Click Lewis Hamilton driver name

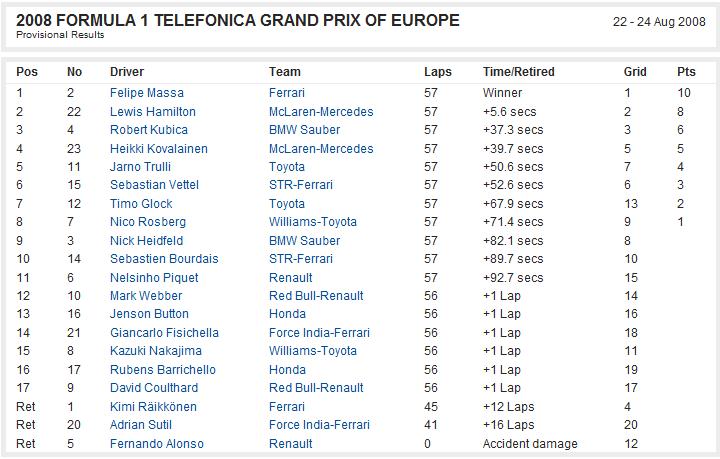click(152, 112)
